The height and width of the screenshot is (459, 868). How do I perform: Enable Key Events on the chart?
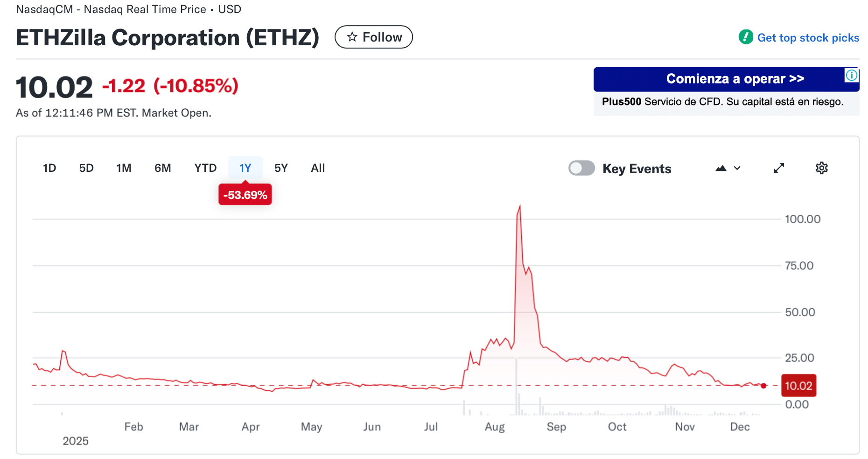click(x=581, y=168)
